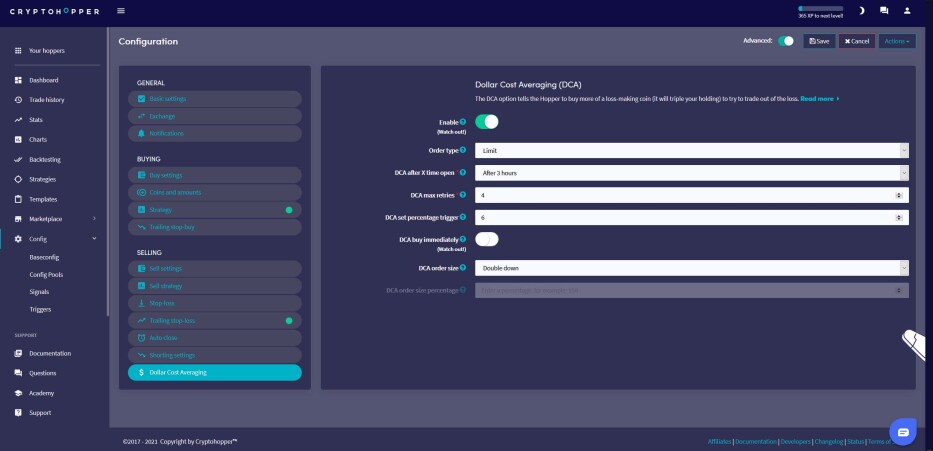Click DCA set percentage trigger field
Image resolution: width=933 pixels, height=451 pixels.
(691, 218)
